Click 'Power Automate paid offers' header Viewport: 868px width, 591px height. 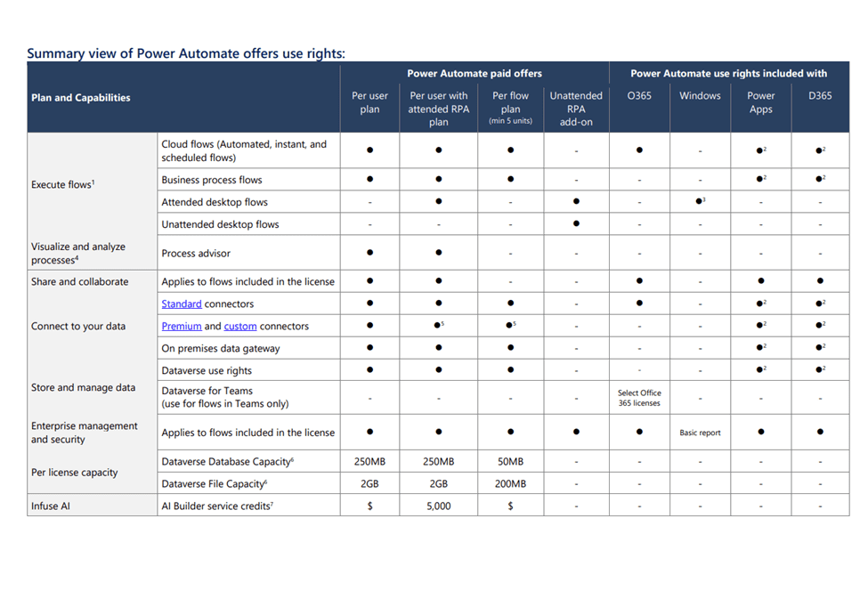pos(475,73)
